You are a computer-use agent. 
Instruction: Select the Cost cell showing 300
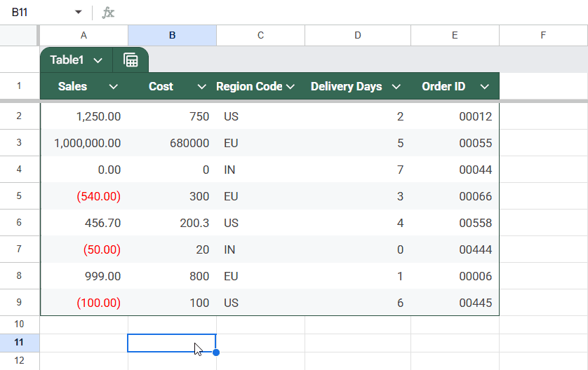[172, 196]
